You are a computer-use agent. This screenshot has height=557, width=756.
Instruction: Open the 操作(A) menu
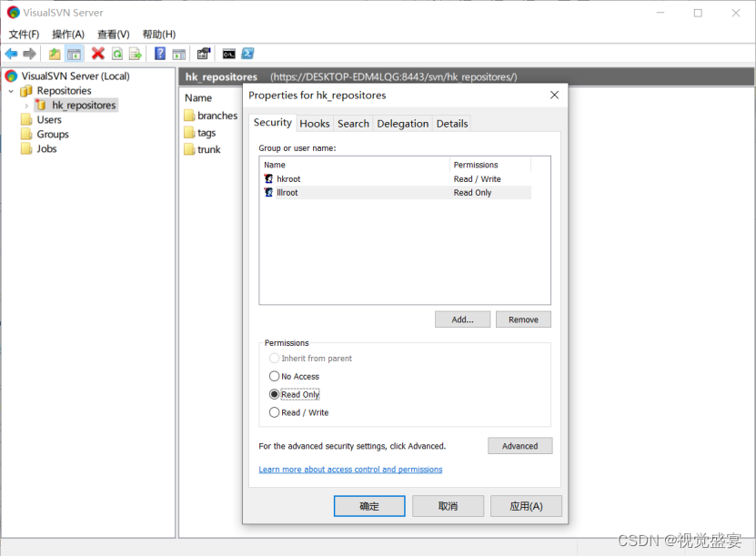[68, 35]
